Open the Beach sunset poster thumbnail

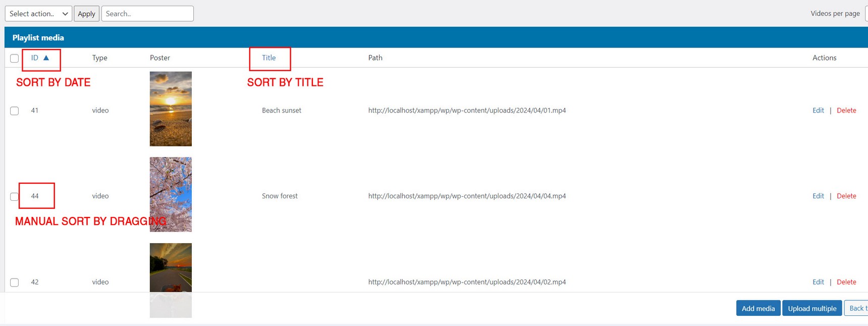pos(171,109)
